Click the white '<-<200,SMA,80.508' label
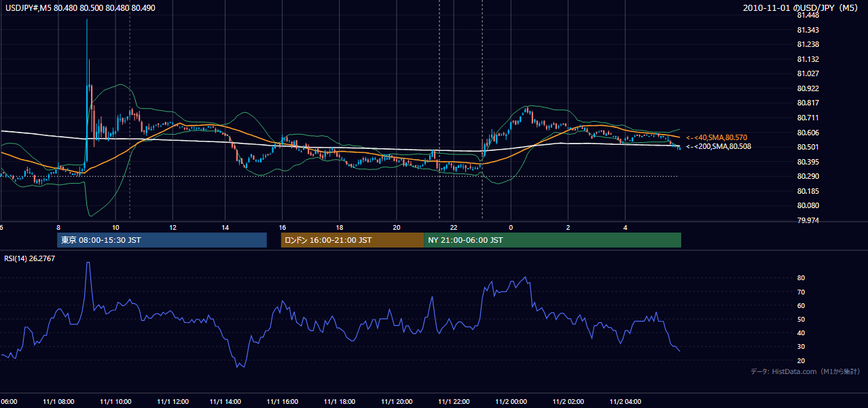The image size is (868, 408). (719, 146)
